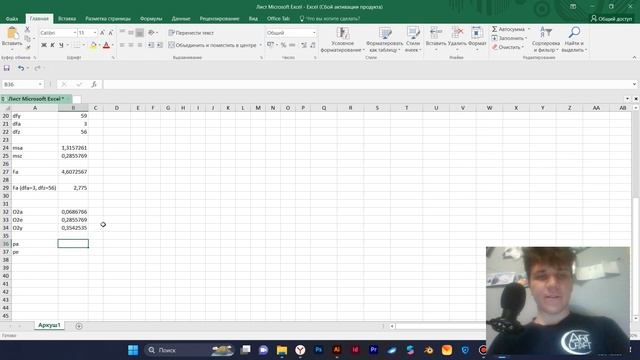Open Premiere Pro from the taskbar

(x=373, y=350)
